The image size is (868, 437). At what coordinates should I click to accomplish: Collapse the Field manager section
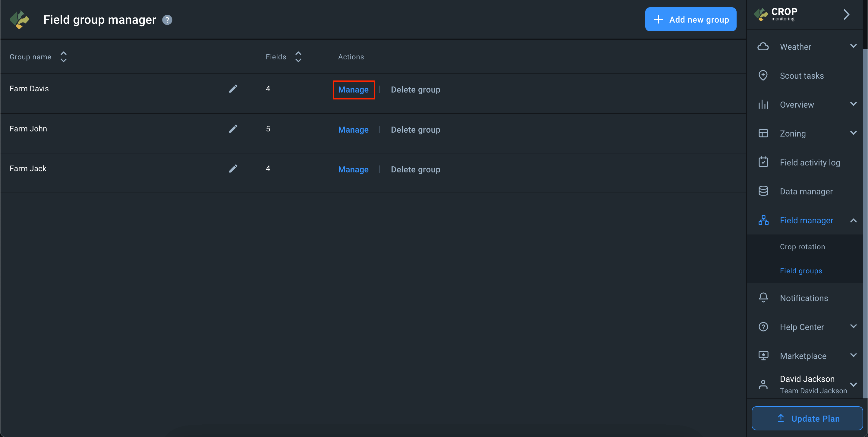pyautogui.click(x=853, y=221)
